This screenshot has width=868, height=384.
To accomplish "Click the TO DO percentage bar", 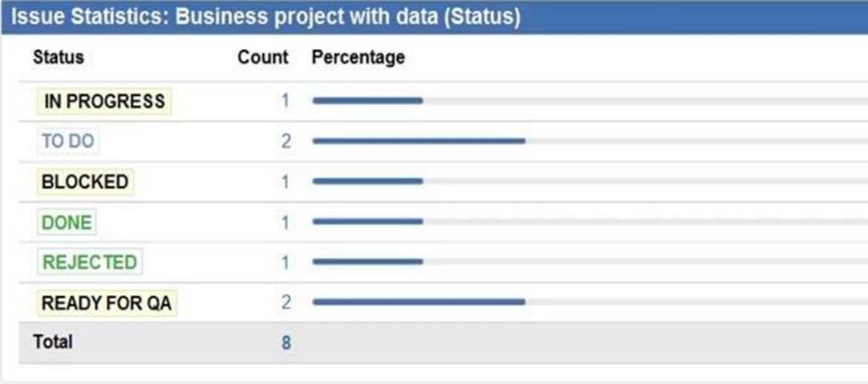I will click(590, 142).
